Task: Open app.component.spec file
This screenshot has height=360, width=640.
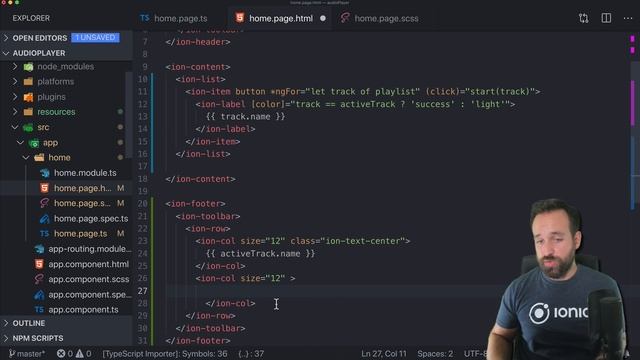Action: (x=90, y=294)
